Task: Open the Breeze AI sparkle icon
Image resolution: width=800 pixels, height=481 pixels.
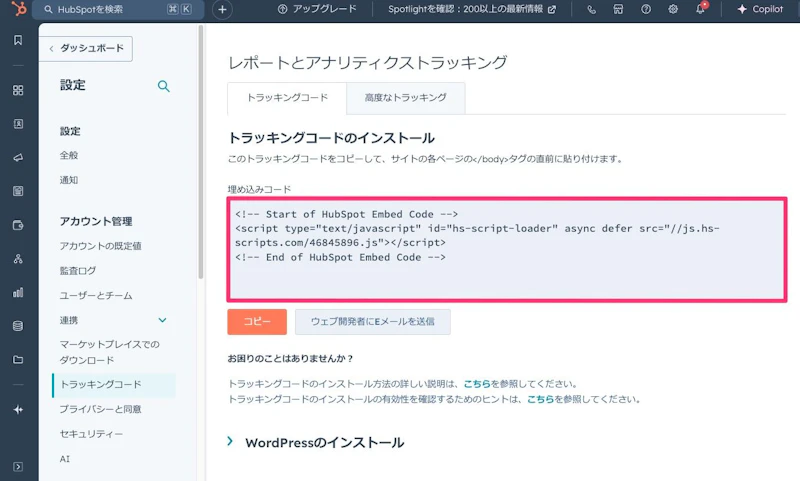Action: coord(18,410)
